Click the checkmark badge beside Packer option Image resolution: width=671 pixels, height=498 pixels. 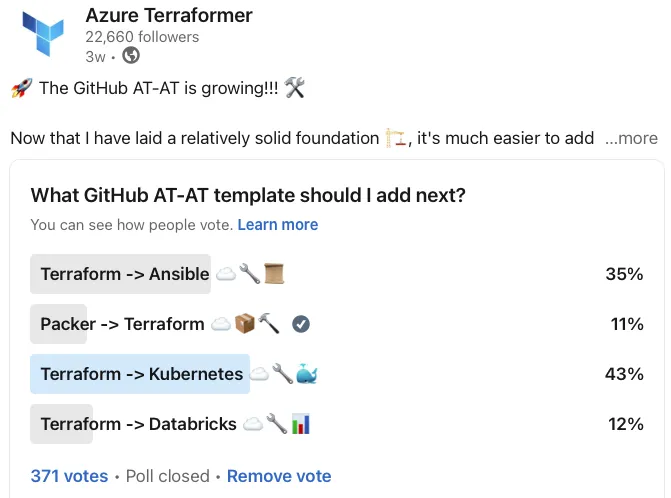[x=301, y=324]
